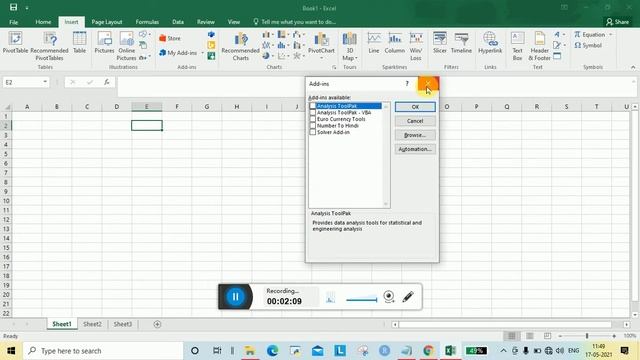This screenshot has height=360, width=640.
Task: Open Online Pictures
Action: tap(127, 46)
